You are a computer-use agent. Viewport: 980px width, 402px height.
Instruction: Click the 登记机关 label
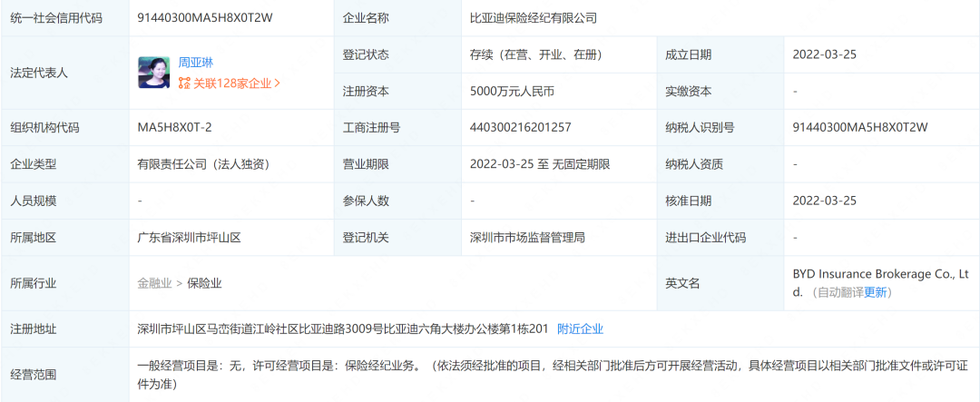click(366, 238)
